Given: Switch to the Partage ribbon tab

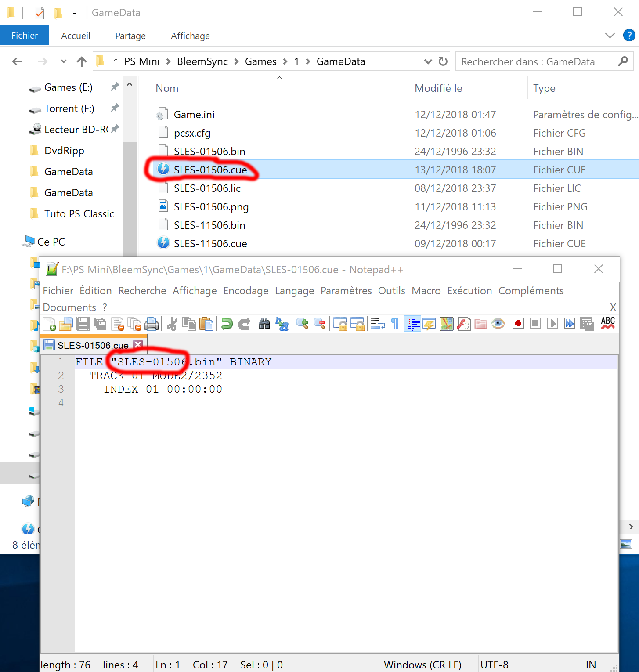Looking at the screenshot, I should coord(130,36).
